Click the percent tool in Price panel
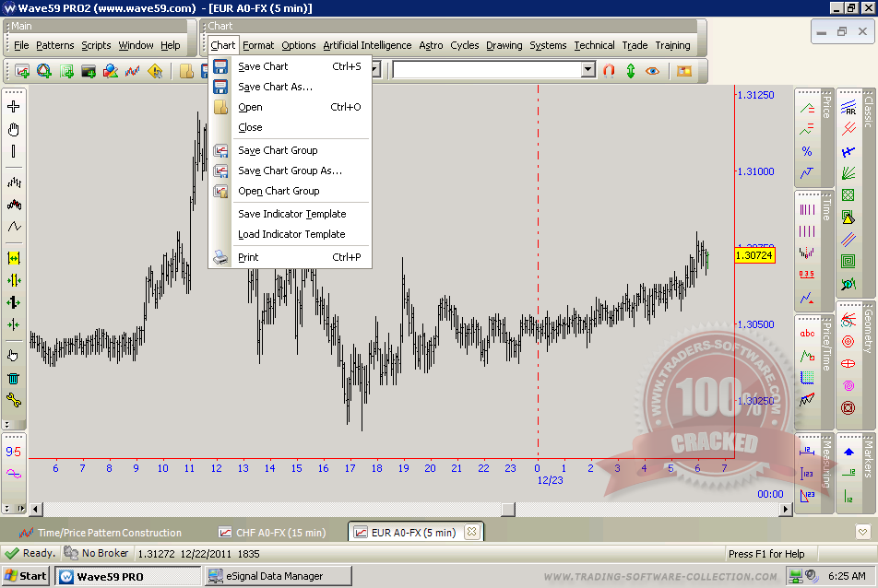Image resolution: width=878 pixels, height=588 pixels. coord(807,151)
